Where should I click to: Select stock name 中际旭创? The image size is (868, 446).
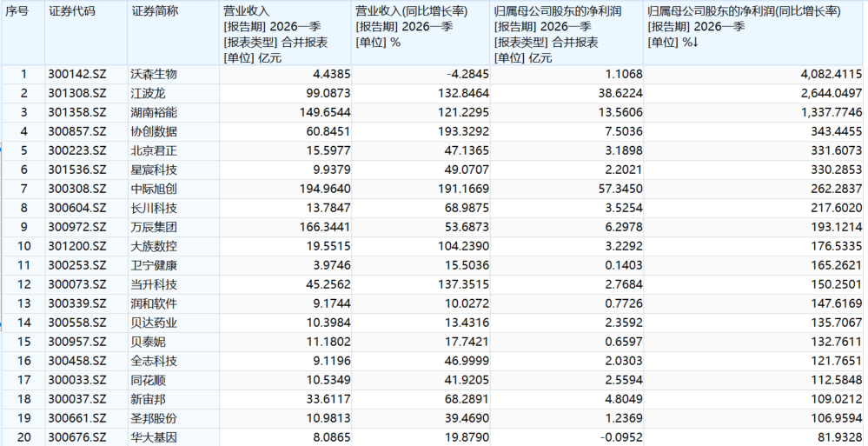pyautogui.click(x=155, y=190)
